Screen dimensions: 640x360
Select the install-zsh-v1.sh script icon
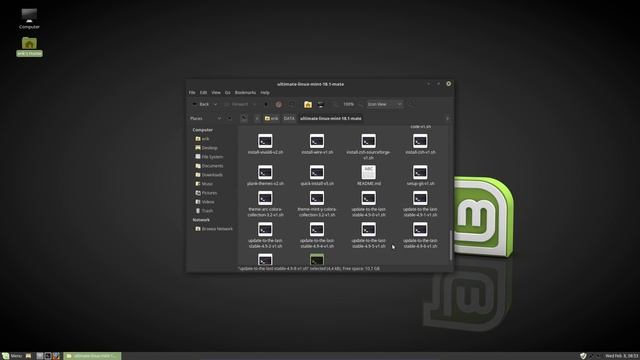[420, 141]
